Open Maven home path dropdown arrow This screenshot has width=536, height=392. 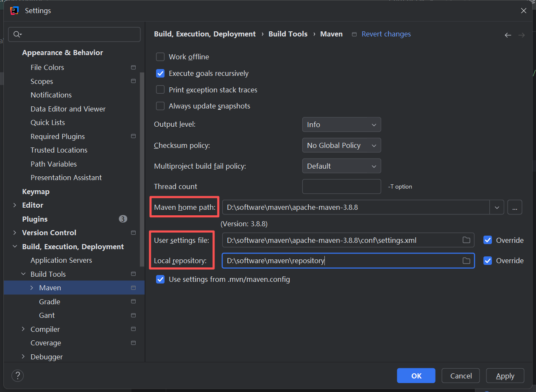(497, 208)
